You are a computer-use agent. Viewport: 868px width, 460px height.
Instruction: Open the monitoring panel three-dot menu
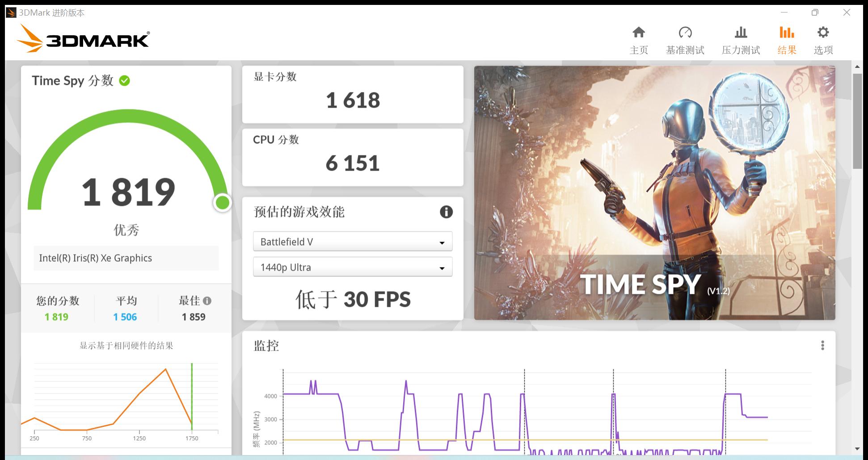822,345
